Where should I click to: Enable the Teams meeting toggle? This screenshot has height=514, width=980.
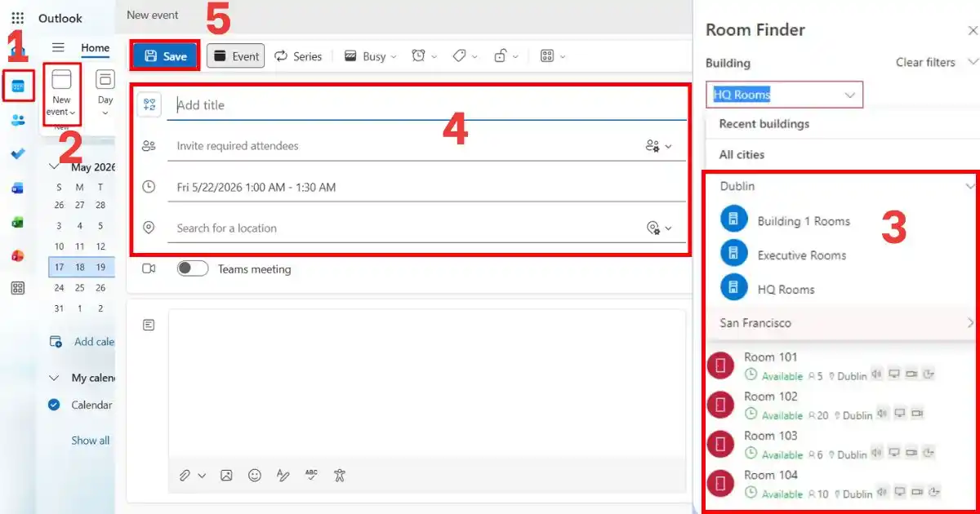point(193,268)
